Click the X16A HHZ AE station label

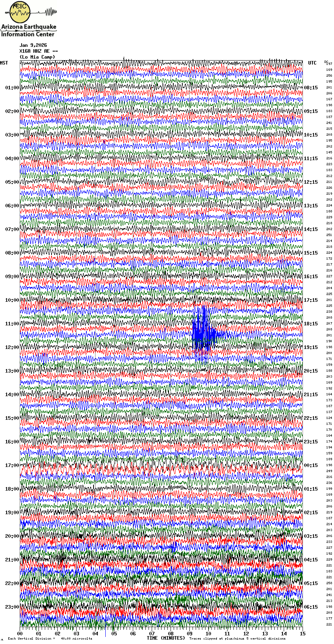pos(39,51)
